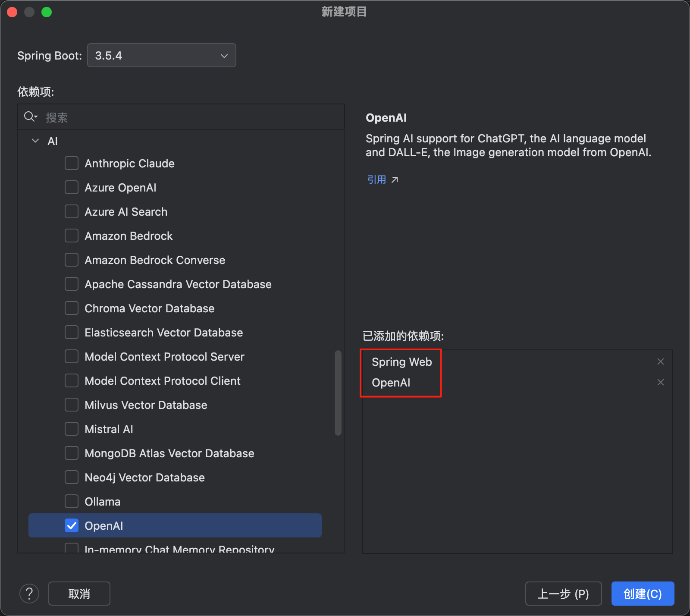Viewport: 690px width, 616px height.
Task: Check Model Context Protocol Server
Action: (x=72, y=357)
